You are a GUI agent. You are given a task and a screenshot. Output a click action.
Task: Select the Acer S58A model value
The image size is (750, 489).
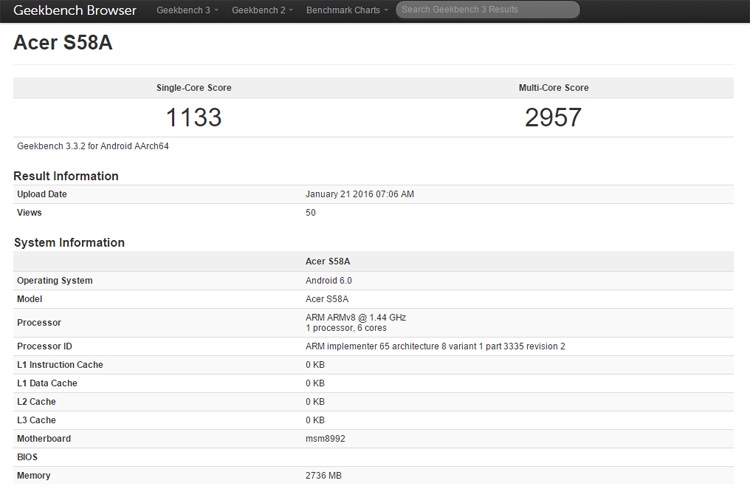327,299
